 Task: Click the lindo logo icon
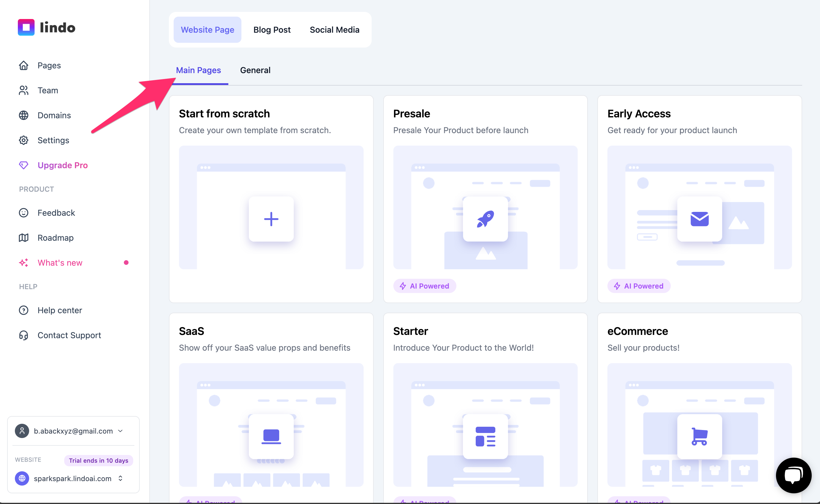(x=26, y=27)
